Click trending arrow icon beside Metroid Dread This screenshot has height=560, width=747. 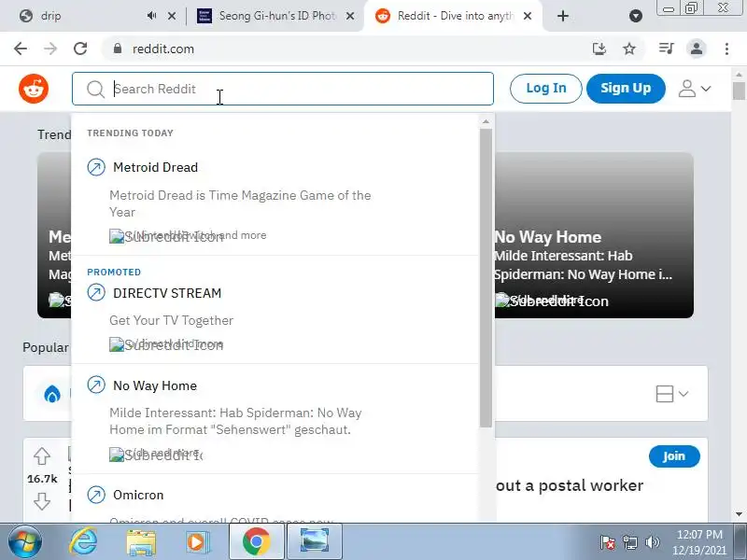pos(96,167)
